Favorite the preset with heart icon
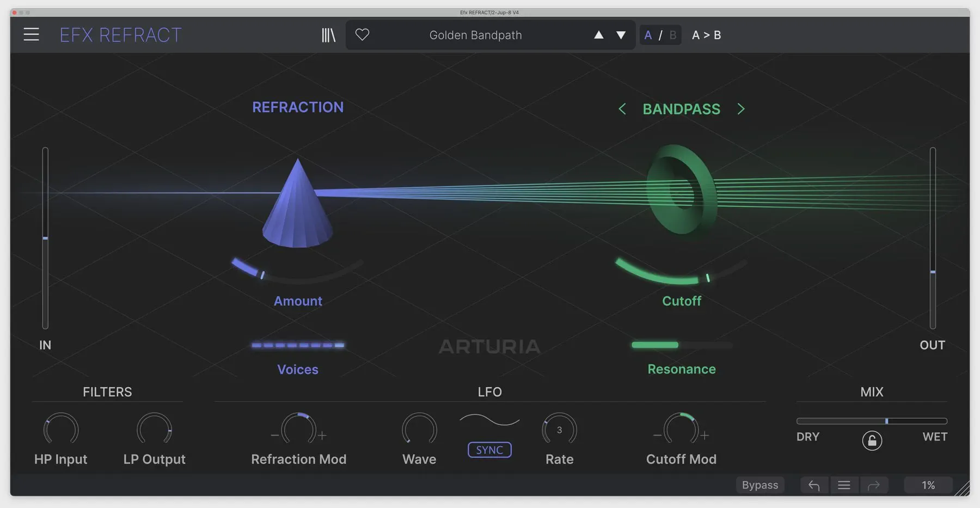Screen dimensions: 980x508 (x=362, y=35)
